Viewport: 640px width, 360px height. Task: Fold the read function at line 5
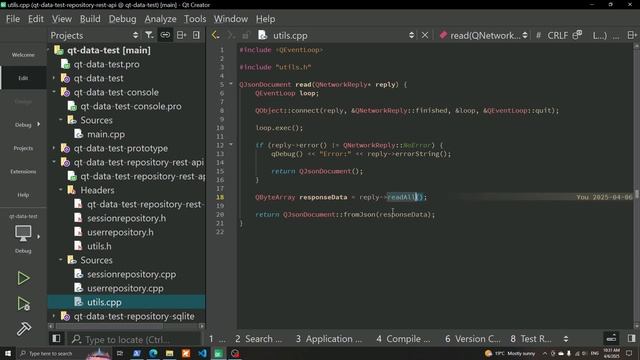click(231, 84)
